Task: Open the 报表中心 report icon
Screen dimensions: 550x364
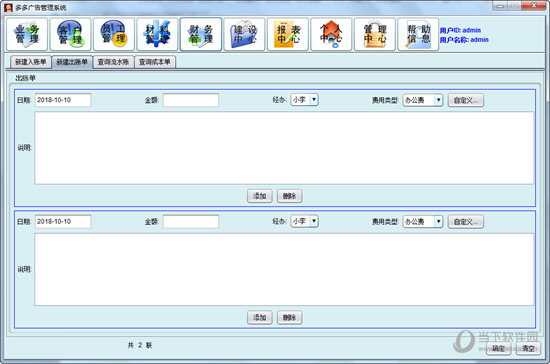Action: point(288,34)
